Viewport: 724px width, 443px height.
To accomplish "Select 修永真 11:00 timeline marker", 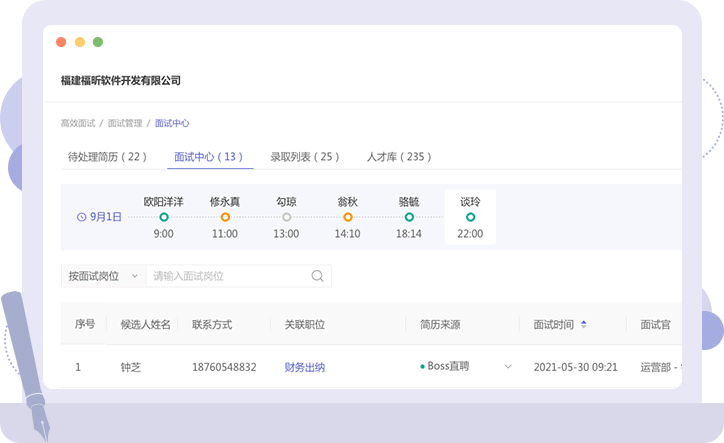I will 225,217.
